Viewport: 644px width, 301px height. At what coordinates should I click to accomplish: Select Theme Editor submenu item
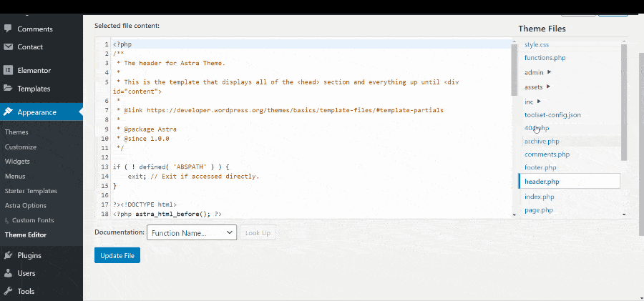(x=26, y=235)
